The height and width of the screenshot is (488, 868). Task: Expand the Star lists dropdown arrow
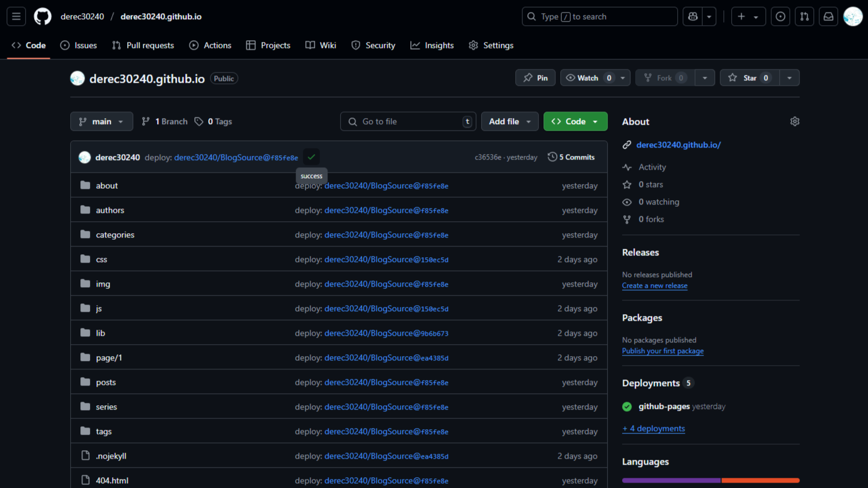789,78
